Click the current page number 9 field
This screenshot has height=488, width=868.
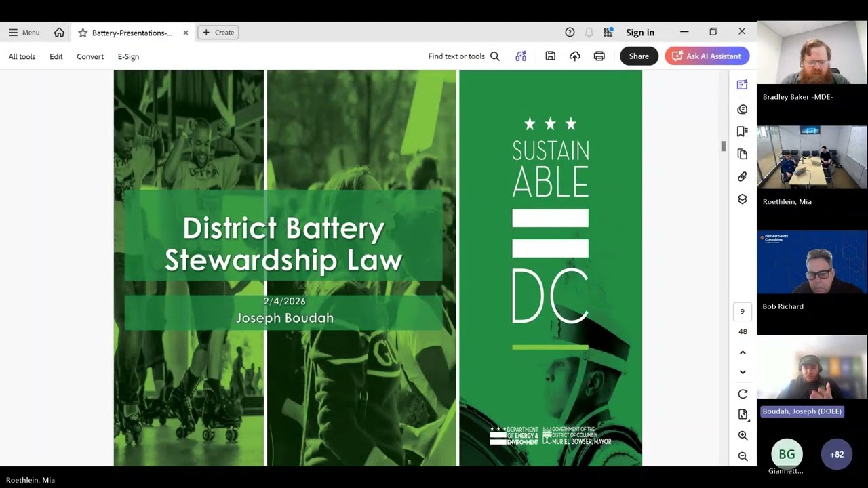(x=743, y=312)
